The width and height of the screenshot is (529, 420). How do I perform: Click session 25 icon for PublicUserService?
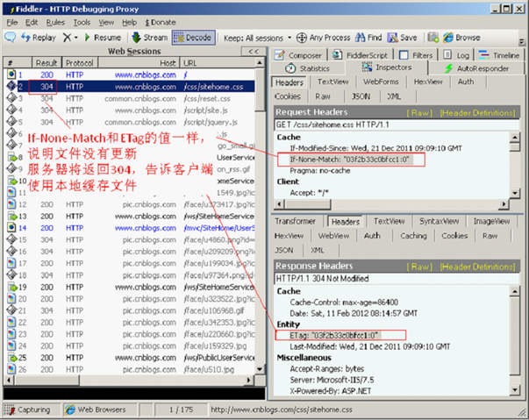coord(11,358)
